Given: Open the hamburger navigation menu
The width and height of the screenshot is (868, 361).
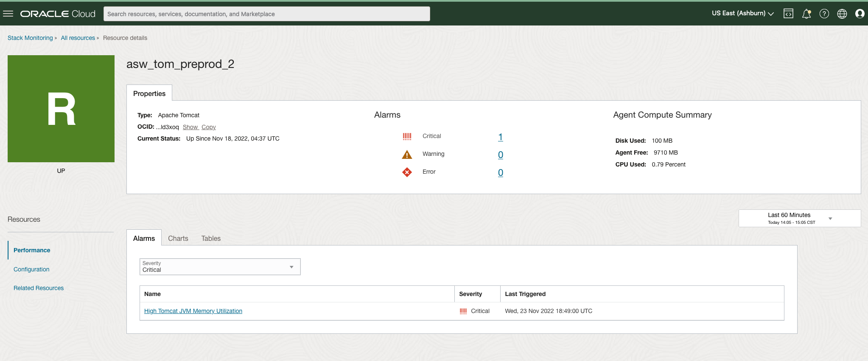Looking at the screenshot, I should (8, 14).
